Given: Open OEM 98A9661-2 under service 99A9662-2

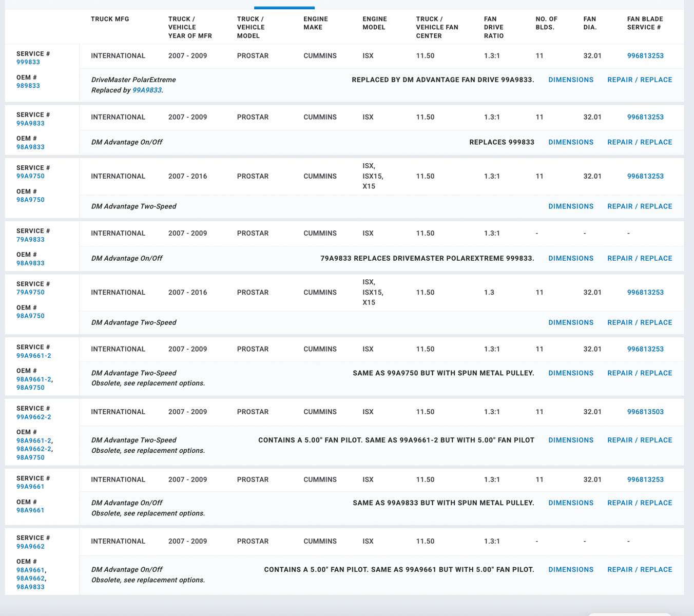Looking at the screenshot, I should [x=34, y=440].
